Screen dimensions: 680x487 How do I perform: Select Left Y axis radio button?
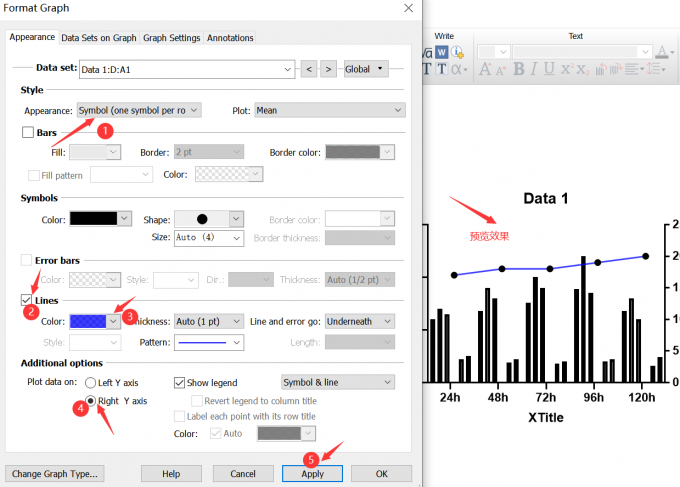pyautogui.click(x=91, y=382)
